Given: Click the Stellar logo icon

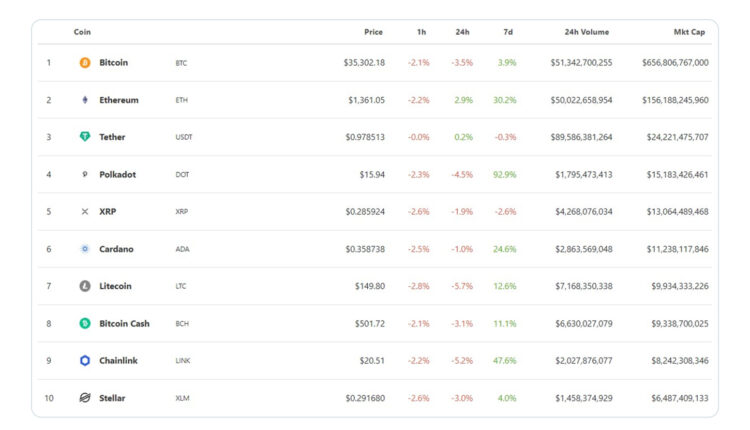Looking at the screenshot, I should coord(85,398).
